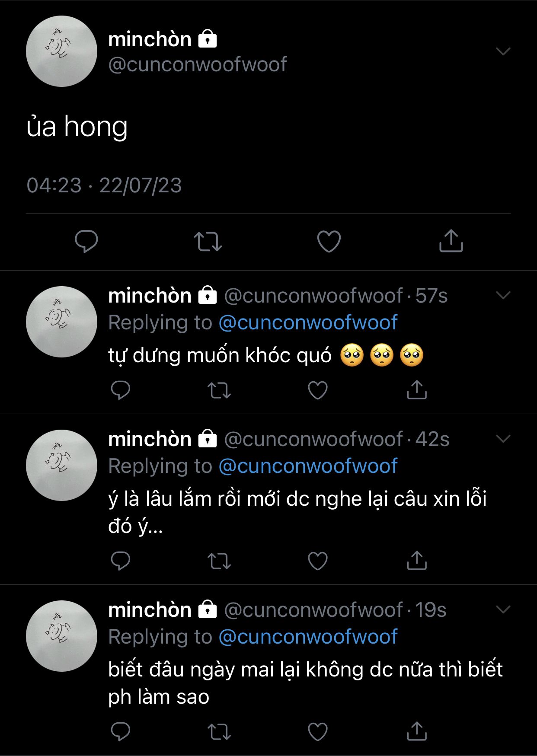Retweet the "tự dưng muốn khóc quó" reply
The width and height of the screenshot is (537, 756).
tap(219, 390)
